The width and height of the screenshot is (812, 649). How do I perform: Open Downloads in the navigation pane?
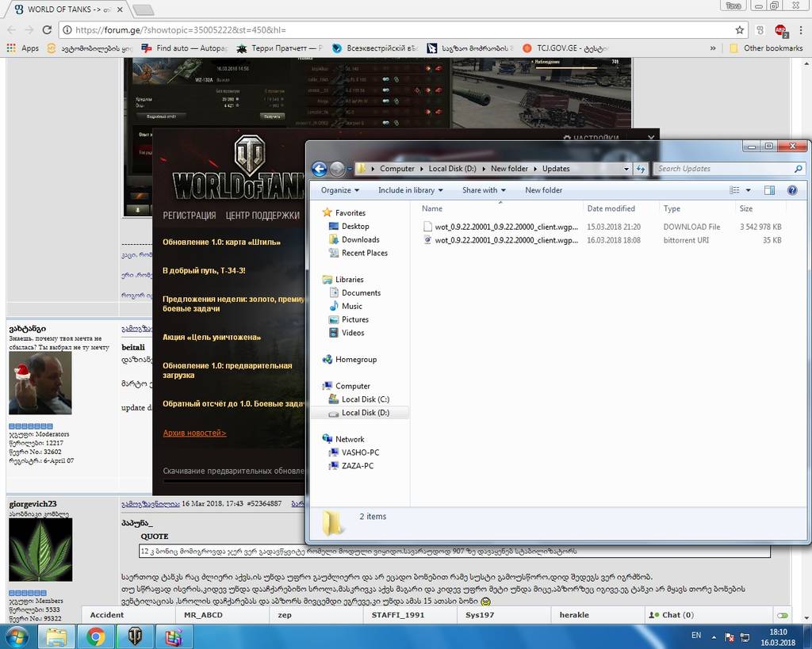(360, 239)
